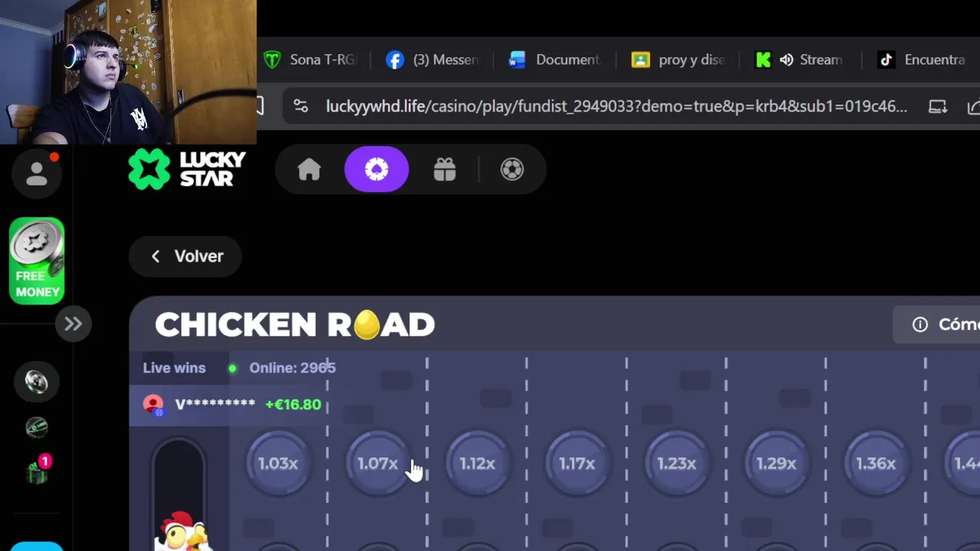Viewport: 980px width, 551px height.
Task: Open the green gift icon with badge
Action: [x=37, y=471]
